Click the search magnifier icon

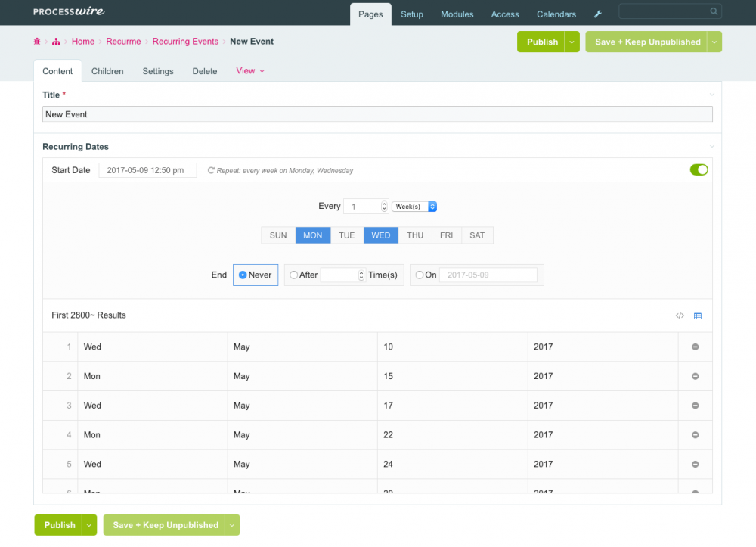714,11
